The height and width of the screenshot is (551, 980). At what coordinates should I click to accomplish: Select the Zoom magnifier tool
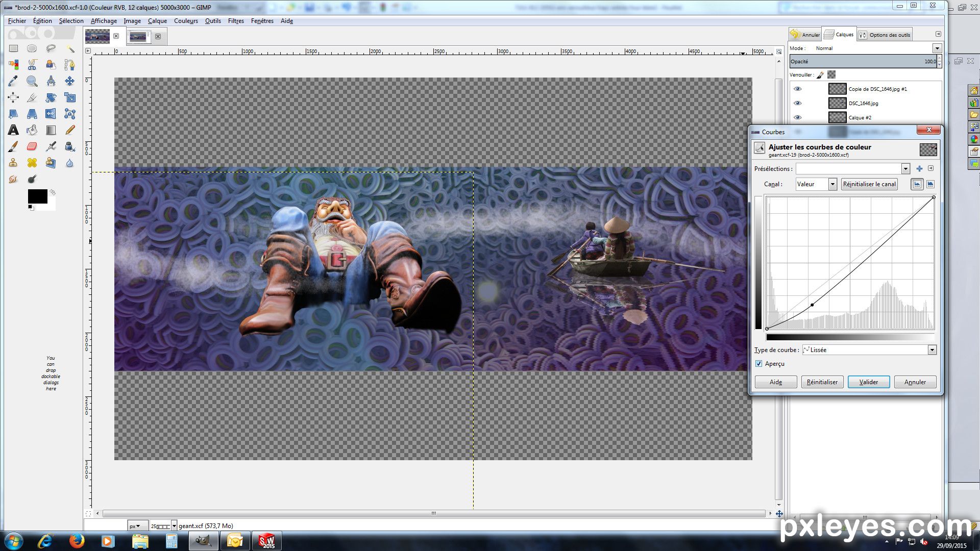click(x=32, y=81)
